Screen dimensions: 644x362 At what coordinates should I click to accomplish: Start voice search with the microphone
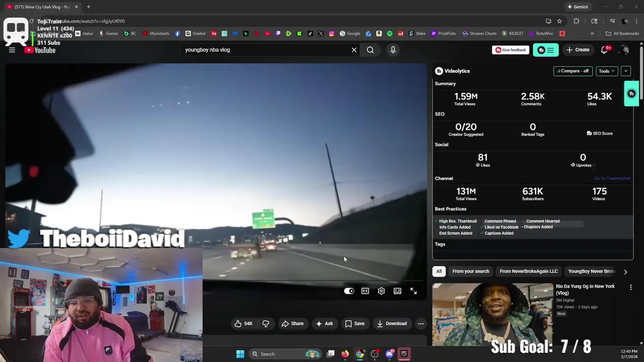[393, 50]
